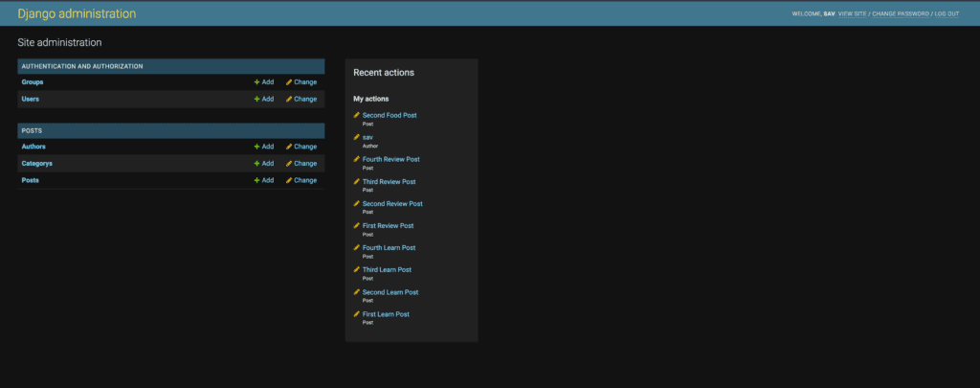Click the green plus icon for Authors
The image size is (980, 388).
(x=256, y=147)
